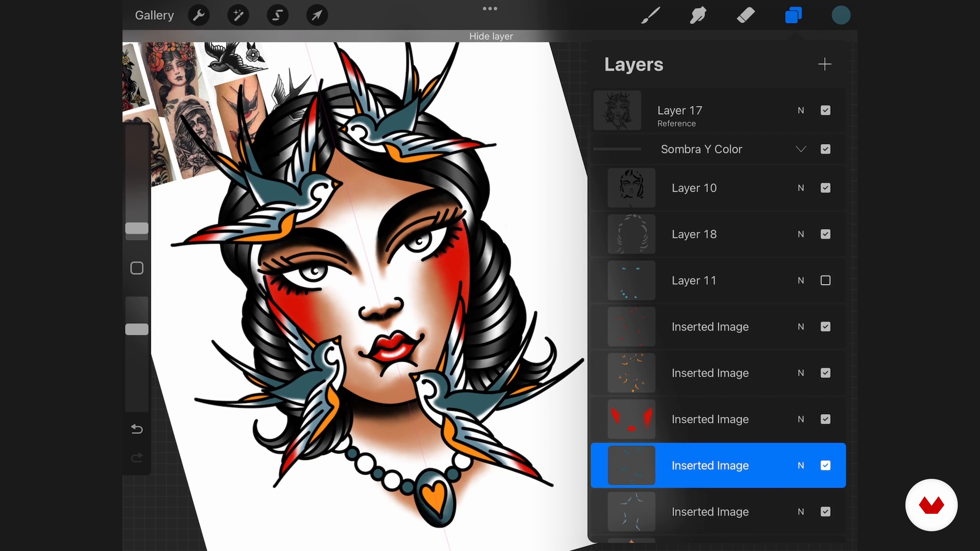
Task: Close the Layers panel via layers icon
Action: point(794,15)
